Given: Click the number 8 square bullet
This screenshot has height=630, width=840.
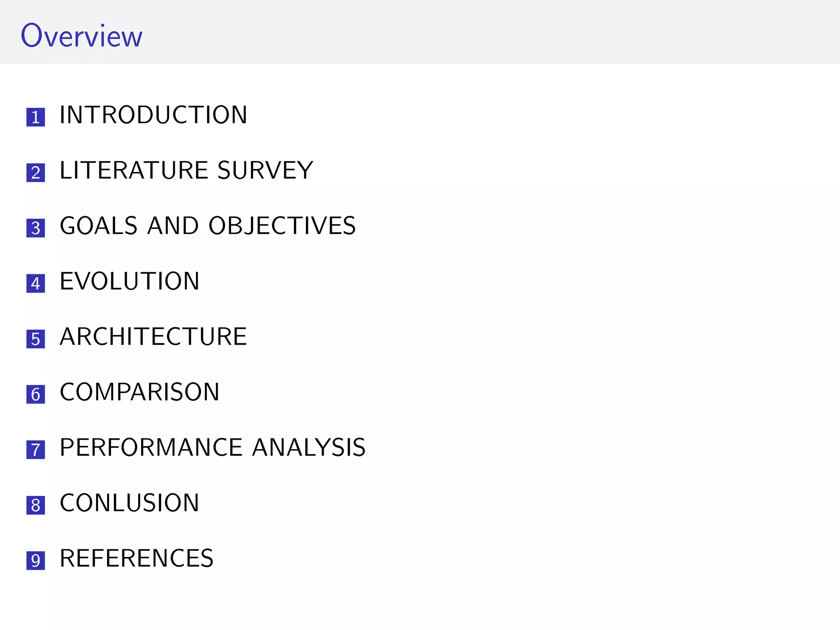Looking at the screenshot, I should [x=36, y=505].
